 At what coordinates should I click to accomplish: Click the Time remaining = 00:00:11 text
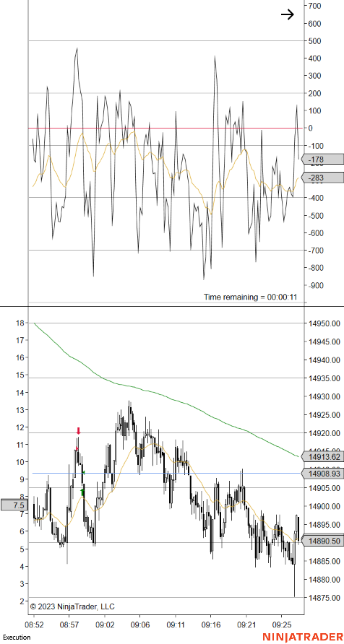pyautogui.click(x=250, y=297)
